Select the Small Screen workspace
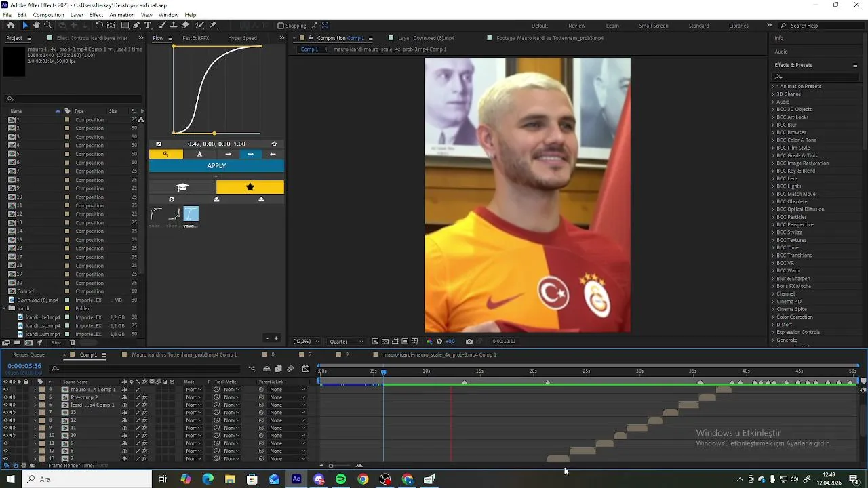The width and height of the screenshot is (868, 488). coord(654,26)
